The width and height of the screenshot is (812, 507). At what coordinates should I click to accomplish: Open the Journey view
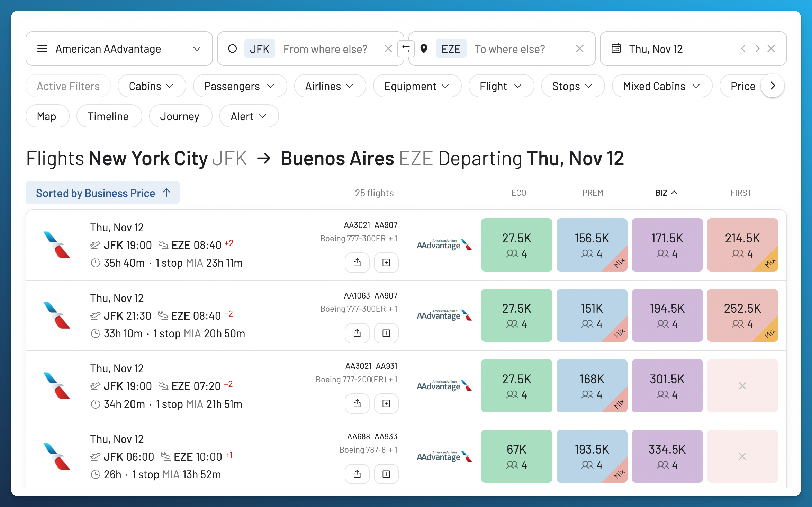click(x=180, y=116)
